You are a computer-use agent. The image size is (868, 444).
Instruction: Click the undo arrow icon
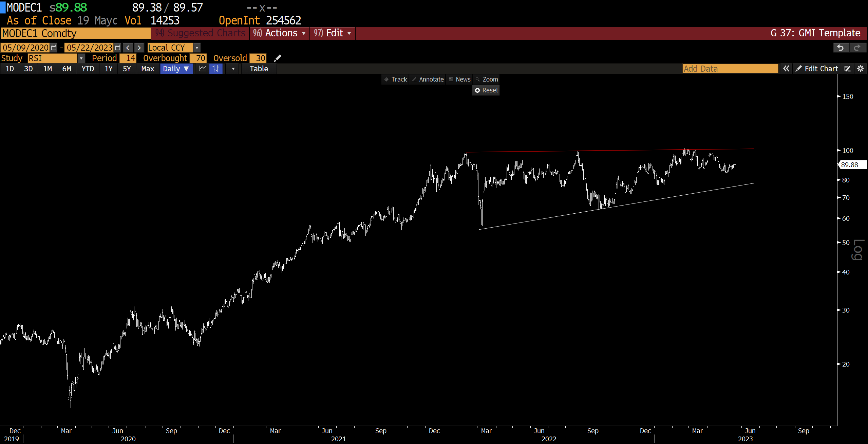pyautogui.click(x=840, y=48)
